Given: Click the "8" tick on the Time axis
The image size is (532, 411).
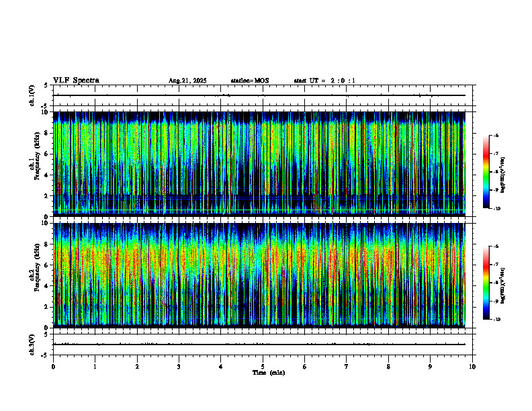Looking at the screenshot, I should pos(388,367).
